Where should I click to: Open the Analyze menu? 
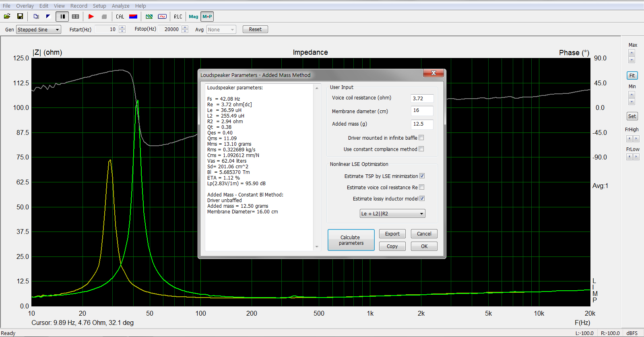(x=120, y=6)
